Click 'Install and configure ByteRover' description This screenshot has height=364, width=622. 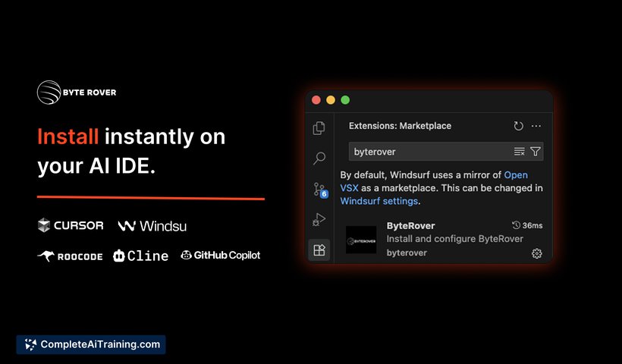point(454,239)
